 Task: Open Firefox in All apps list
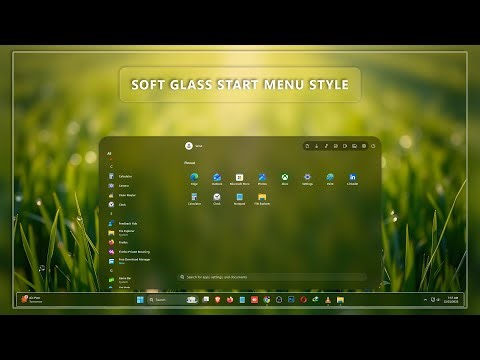pos(118,242)
